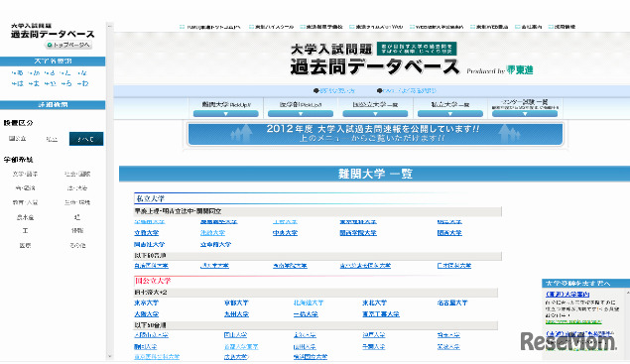
Task: Open the わ kana index link
Action: click(82, 83)
